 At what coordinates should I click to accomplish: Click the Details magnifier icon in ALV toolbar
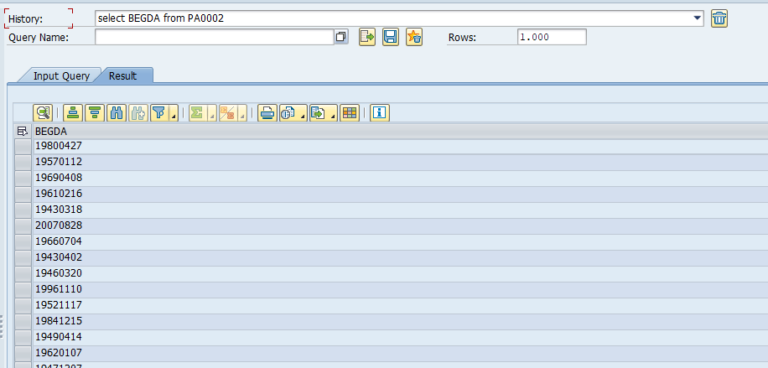pos(43,113)
